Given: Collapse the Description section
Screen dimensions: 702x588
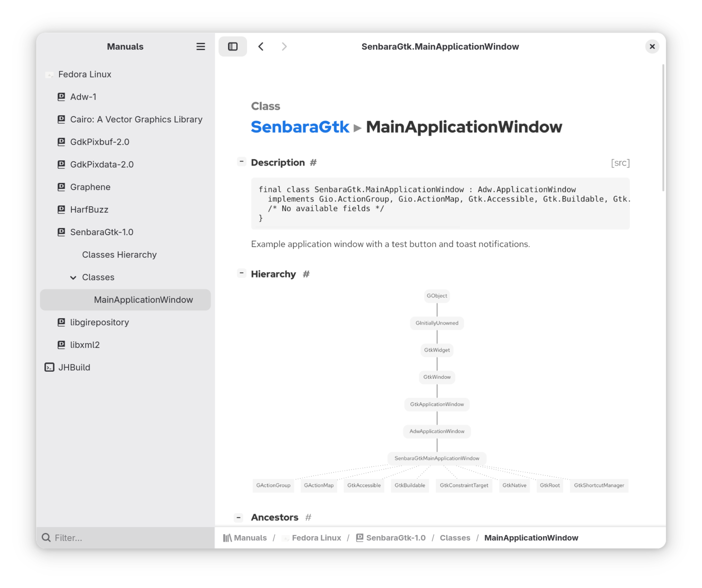Looking at the screenshot, I should [241, 162].
